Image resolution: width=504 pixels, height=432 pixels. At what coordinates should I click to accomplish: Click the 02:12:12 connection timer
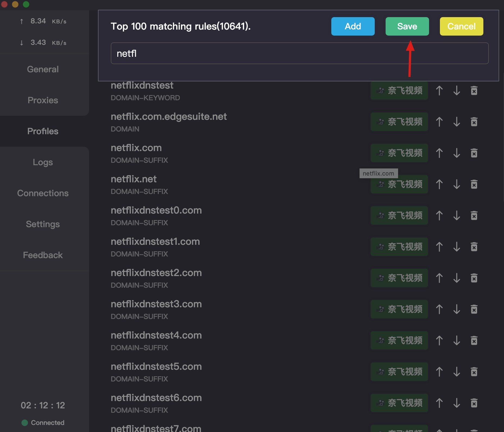coord(43,405)
